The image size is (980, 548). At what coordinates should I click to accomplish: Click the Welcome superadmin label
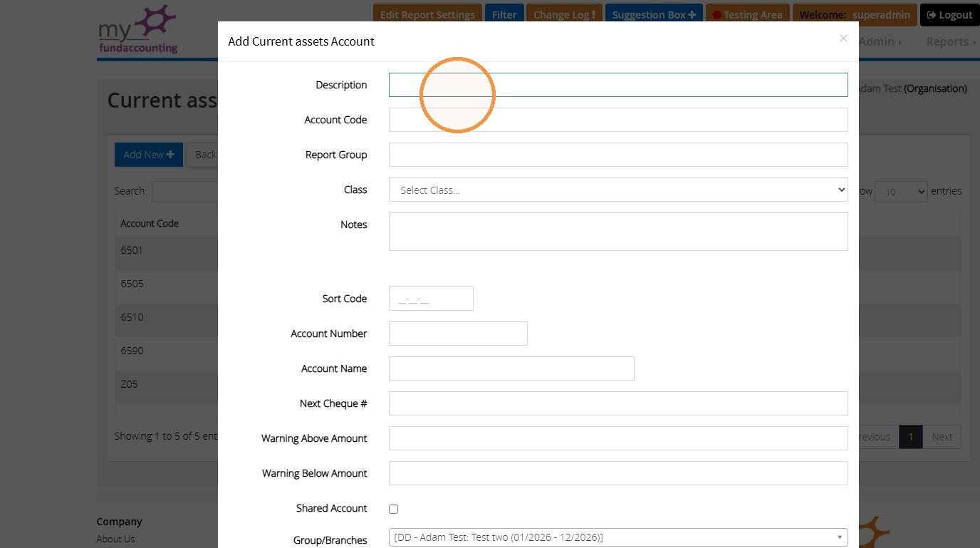tap(855, 15)
